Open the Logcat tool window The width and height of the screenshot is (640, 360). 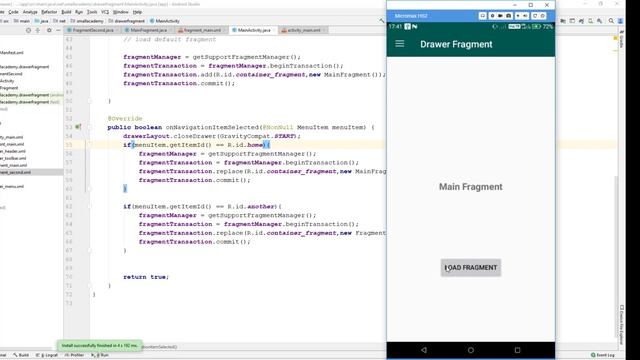click(47, 355)
